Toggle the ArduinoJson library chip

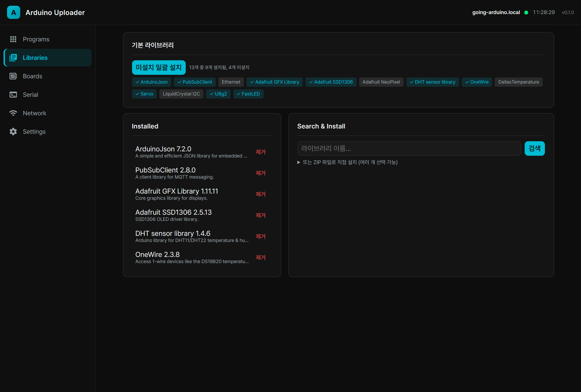(151, 82)
